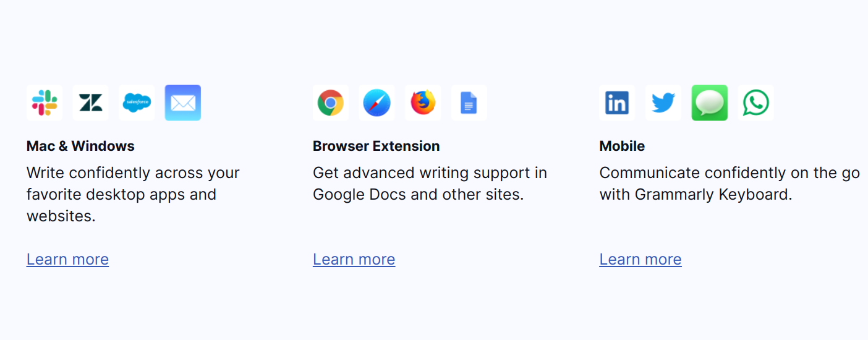Click the Slack app icon

pos(45,103)
